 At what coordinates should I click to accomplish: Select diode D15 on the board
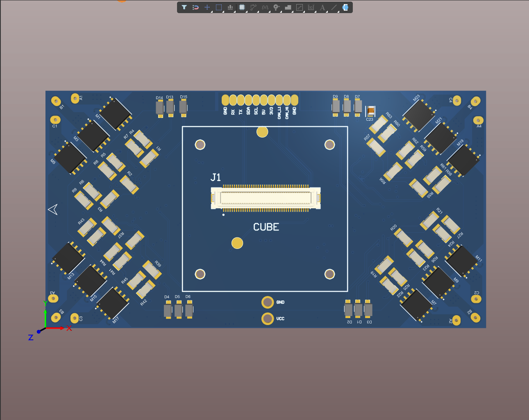(183, 108)
